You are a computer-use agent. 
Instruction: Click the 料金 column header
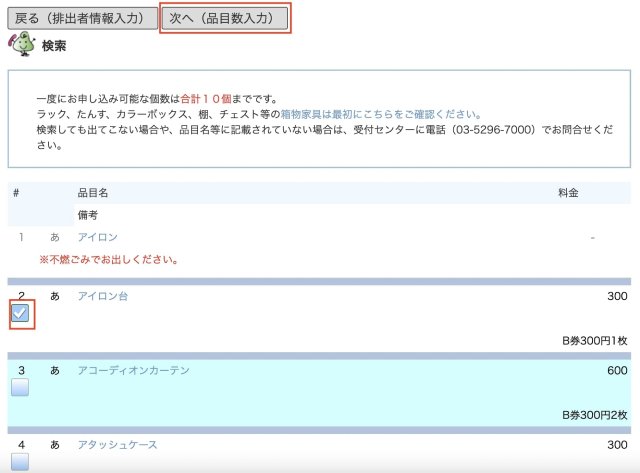point(568,193)
